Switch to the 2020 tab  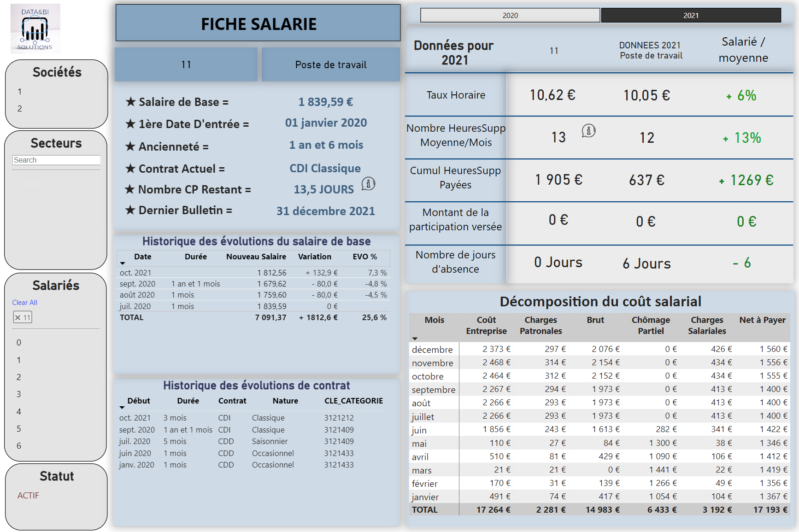(509, 15)
